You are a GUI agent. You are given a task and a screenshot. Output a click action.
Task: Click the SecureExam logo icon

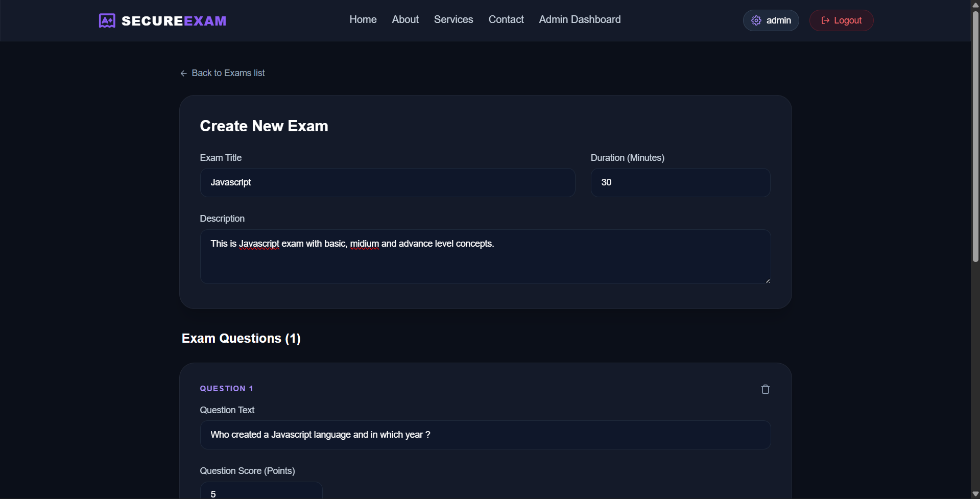coord(107,20)
